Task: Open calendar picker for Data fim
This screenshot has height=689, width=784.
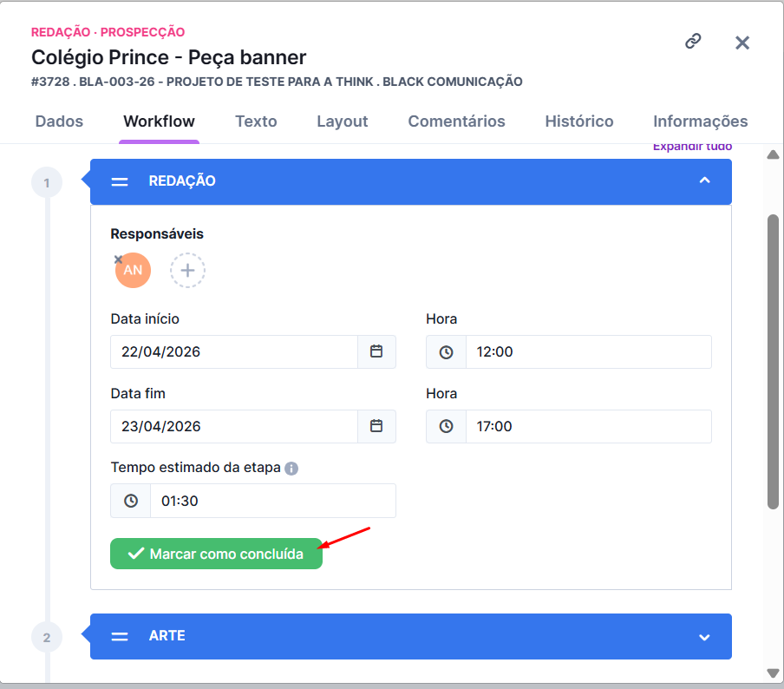Action: pyautogui.click(x=376, y=426)
